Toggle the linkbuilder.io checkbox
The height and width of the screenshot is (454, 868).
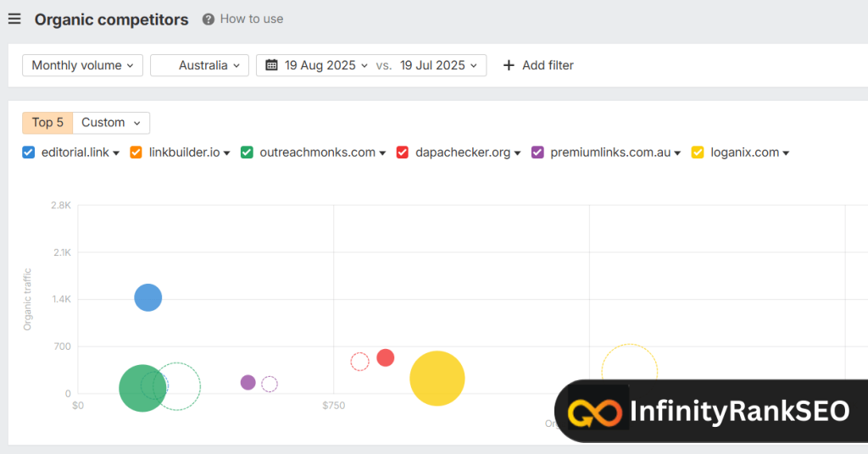coord(136,152)
